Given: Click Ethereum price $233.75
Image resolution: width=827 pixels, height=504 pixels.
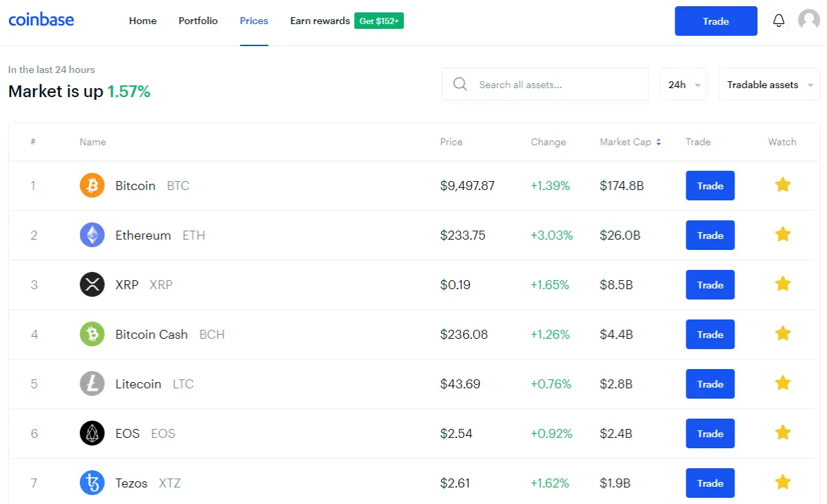Looking at the screenshot, I should pos(462,235).
